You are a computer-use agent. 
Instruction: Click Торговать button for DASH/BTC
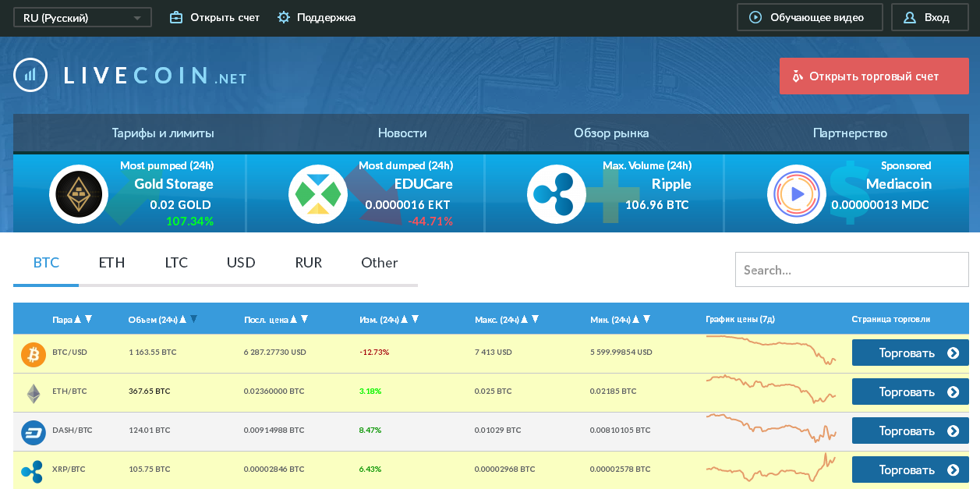(x=910, y=431)
